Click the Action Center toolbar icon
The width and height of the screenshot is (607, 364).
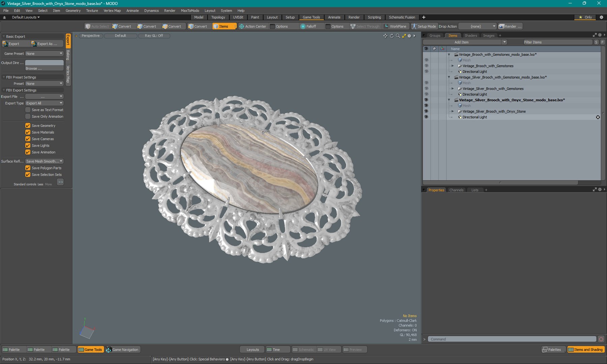[253, 26]
